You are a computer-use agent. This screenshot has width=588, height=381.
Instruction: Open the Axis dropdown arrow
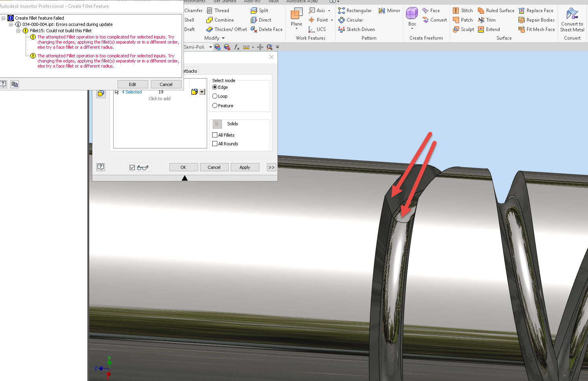tap(329, 11)
